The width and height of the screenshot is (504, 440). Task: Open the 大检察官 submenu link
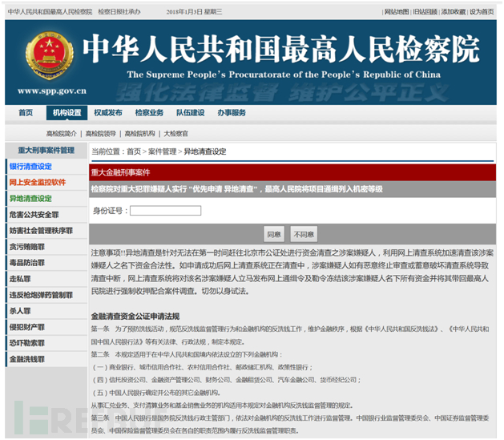[x=175, y=134]
